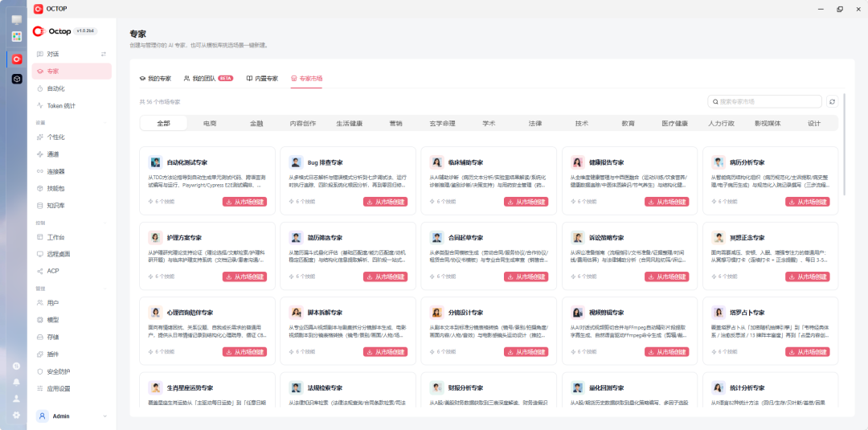Open Token 统计 page
Screen dimensions: 868x430
coord(72,106)
